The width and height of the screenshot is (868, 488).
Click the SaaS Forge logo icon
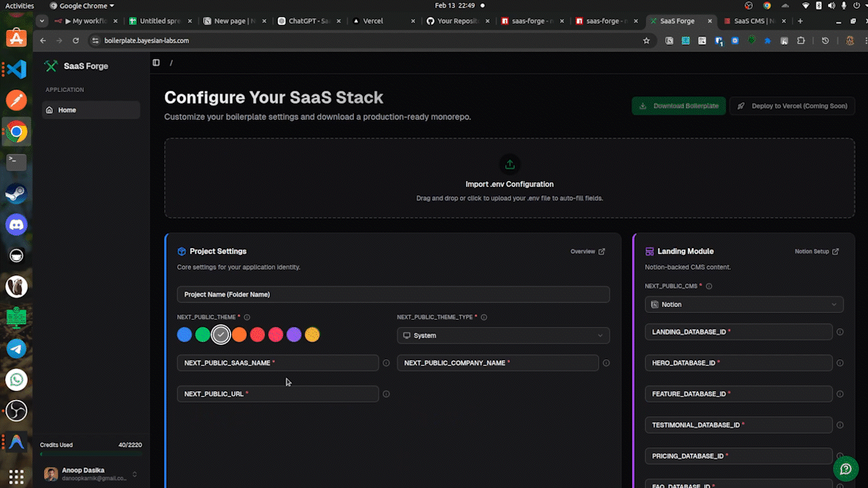[51, 66]
